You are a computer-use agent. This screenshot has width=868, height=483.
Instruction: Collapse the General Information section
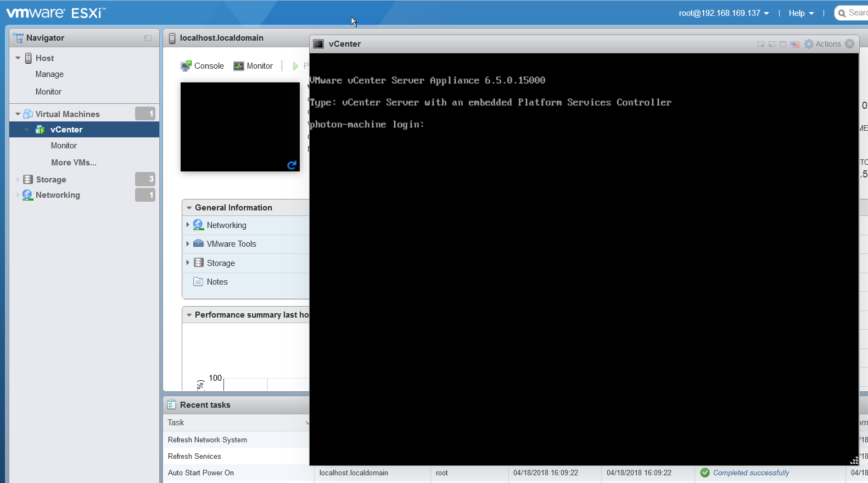tap(189, 208)
